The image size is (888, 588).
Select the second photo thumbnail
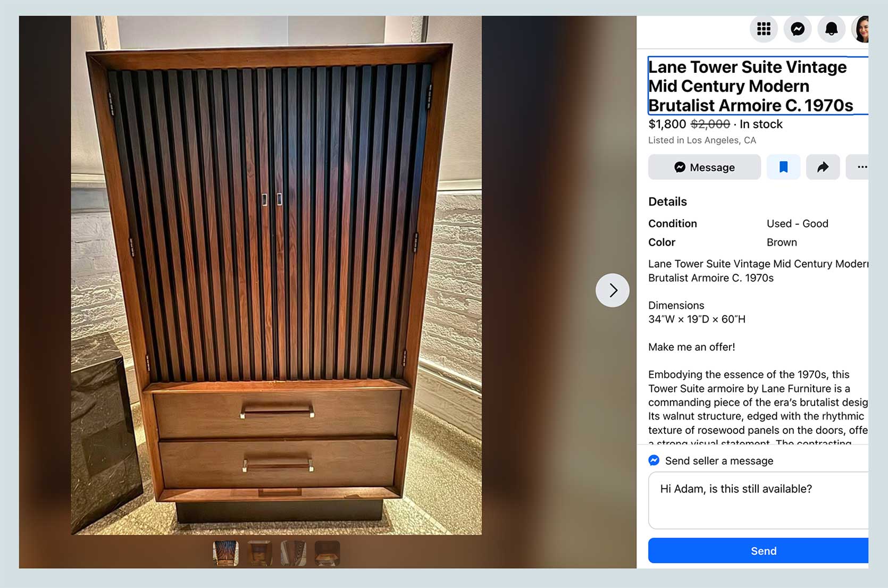259,553
